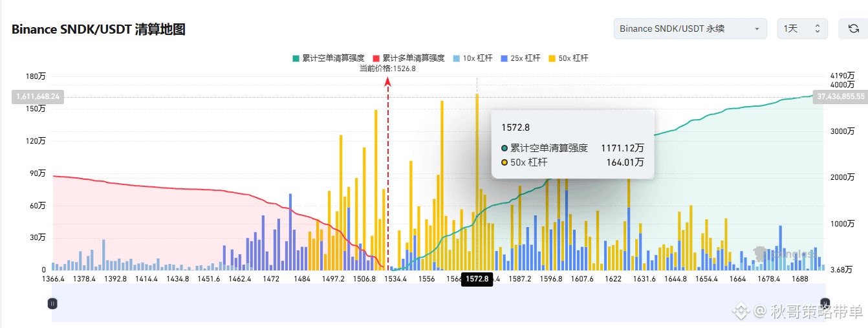
Task: Toggle 累计多单清算强度 legend series
Action: (409, 58)
